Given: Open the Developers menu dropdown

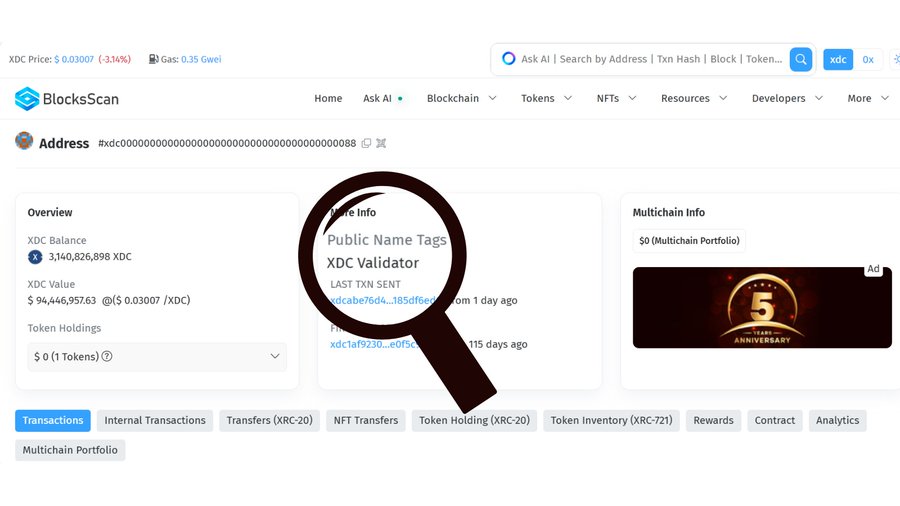Looking at the screenshot, I should [788, 98].
